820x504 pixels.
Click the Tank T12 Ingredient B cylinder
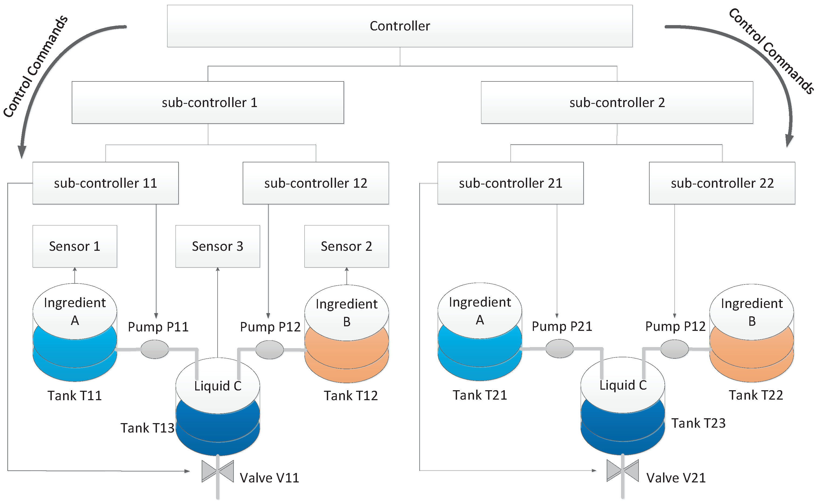click(x=347, y=335)
